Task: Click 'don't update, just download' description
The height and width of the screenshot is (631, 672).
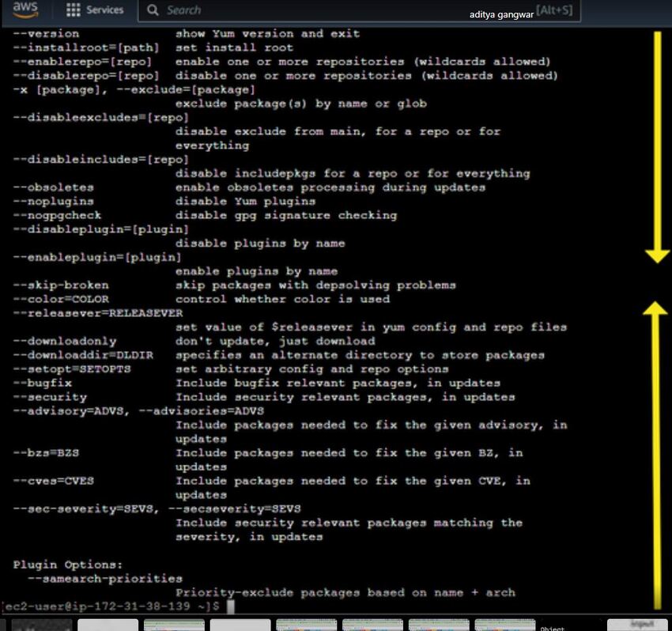Action: (x=275, y=342)
